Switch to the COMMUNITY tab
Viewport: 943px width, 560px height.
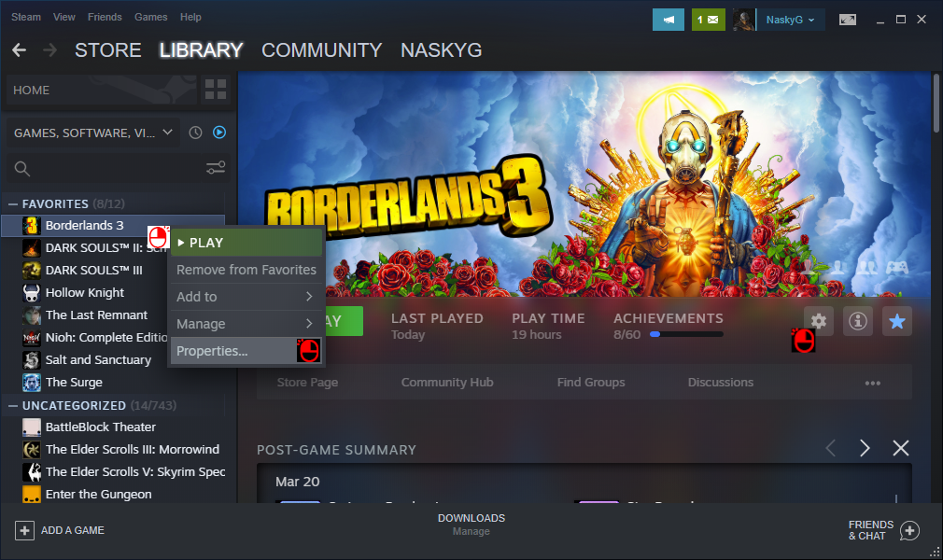click(x=322, y=49)
